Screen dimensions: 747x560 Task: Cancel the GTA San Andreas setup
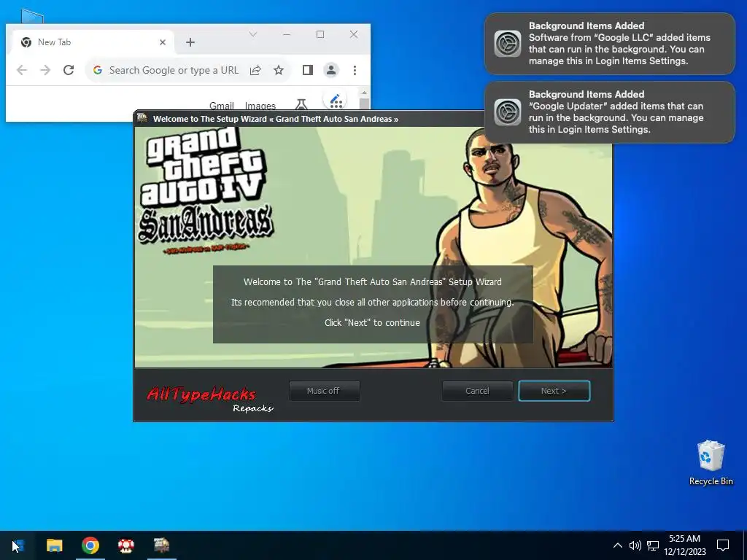click(x=477, y=391)
